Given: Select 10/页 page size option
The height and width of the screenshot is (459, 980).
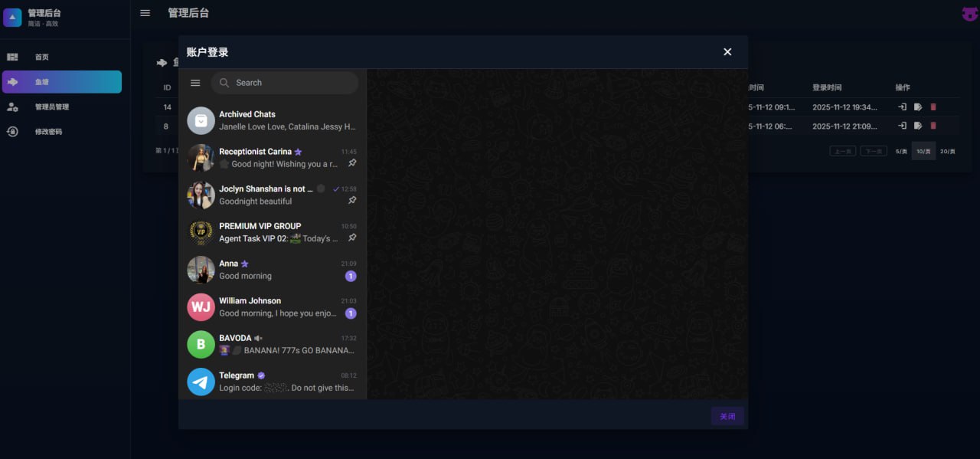Looking at the screenshot, I should (923, 151).
